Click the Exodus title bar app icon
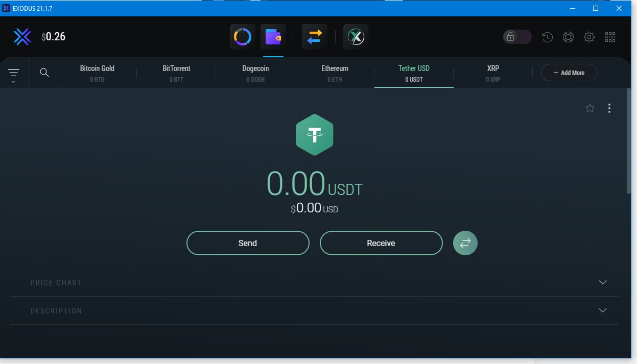 (6, 8)
